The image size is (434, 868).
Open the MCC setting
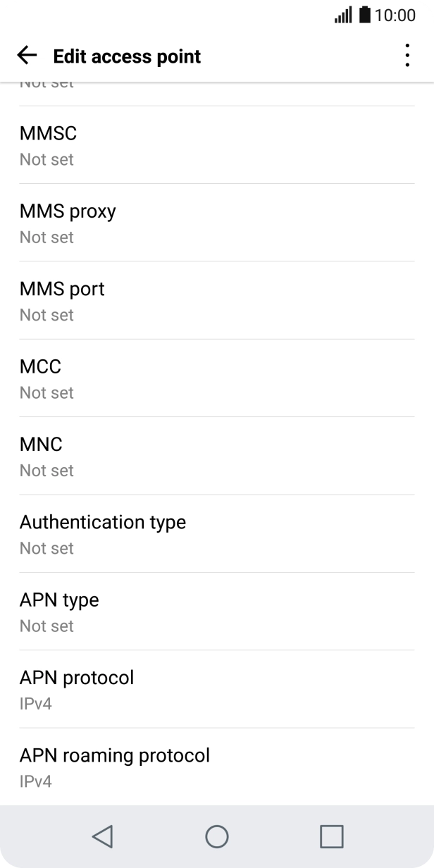(216, 378)
